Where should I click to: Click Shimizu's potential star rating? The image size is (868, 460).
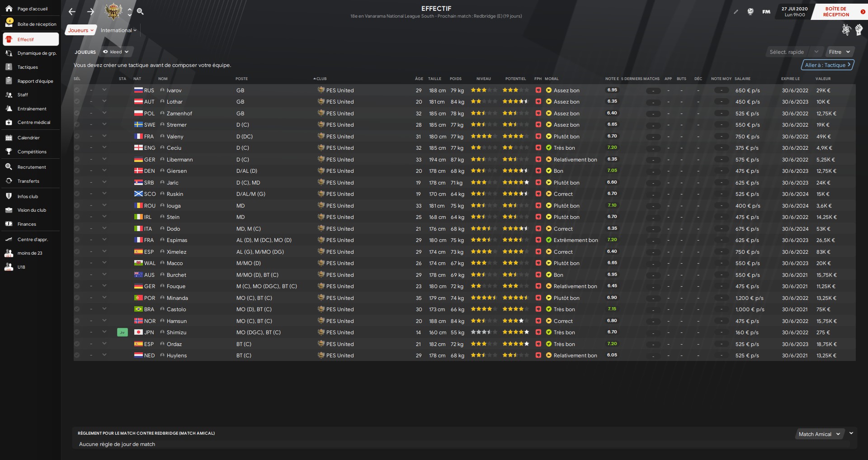[515, 332]
